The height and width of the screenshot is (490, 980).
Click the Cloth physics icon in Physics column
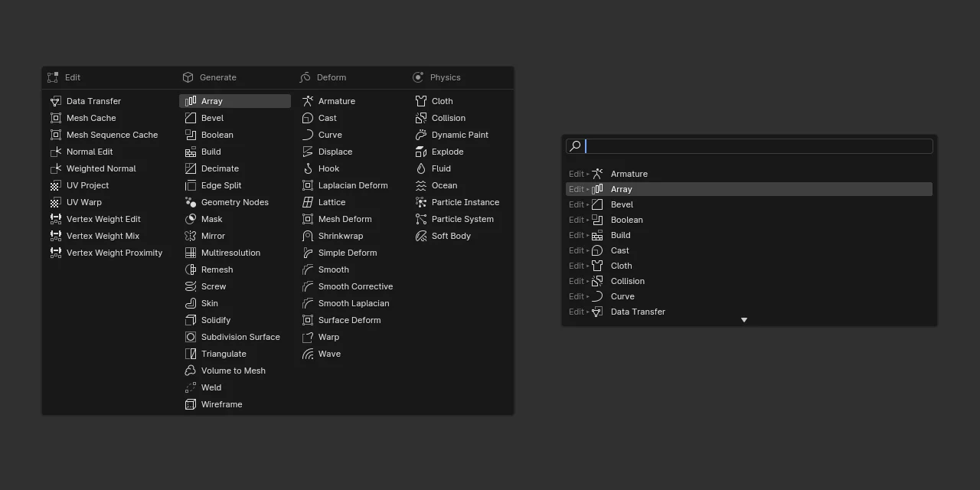421,101
